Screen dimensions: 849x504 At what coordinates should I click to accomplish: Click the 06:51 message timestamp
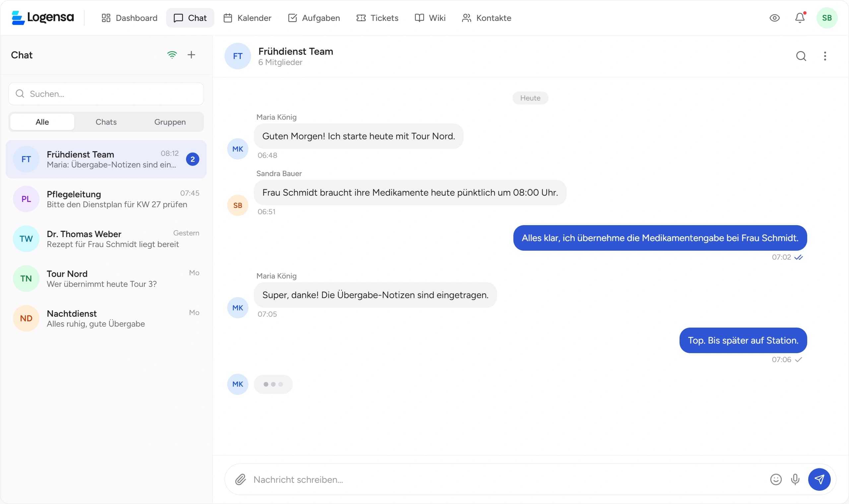click(x=267, y=212)
